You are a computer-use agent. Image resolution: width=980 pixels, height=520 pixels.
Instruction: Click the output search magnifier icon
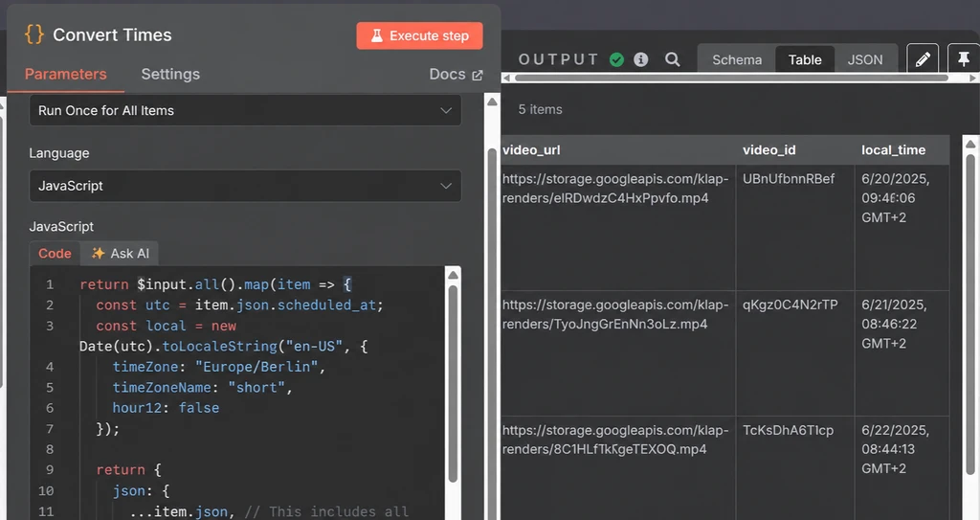click(x=673, y=59)
